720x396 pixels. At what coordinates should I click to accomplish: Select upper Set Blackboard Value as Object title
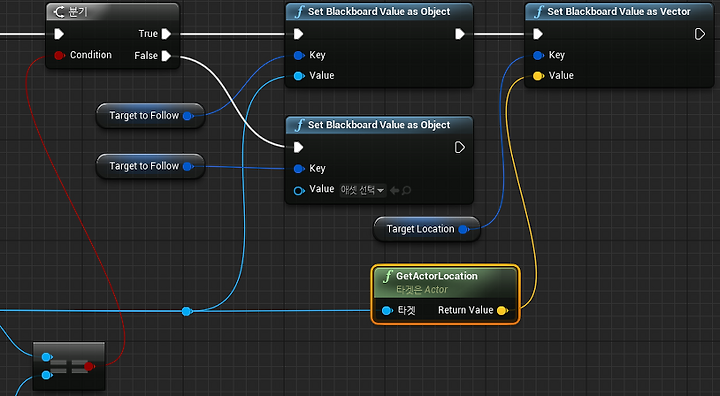(379, 11)
